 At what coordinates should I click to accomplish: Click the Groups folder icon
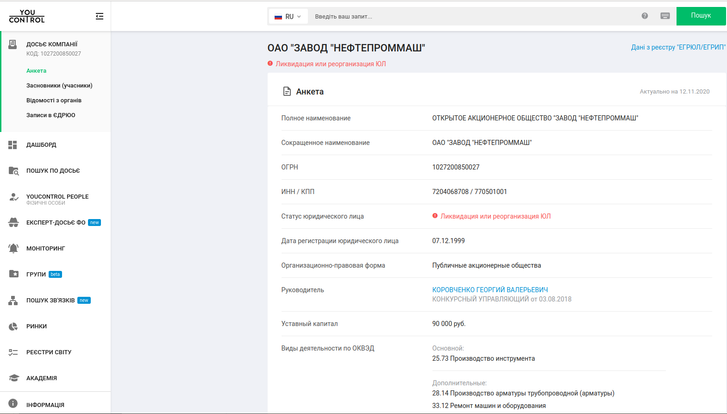[13, 274]
